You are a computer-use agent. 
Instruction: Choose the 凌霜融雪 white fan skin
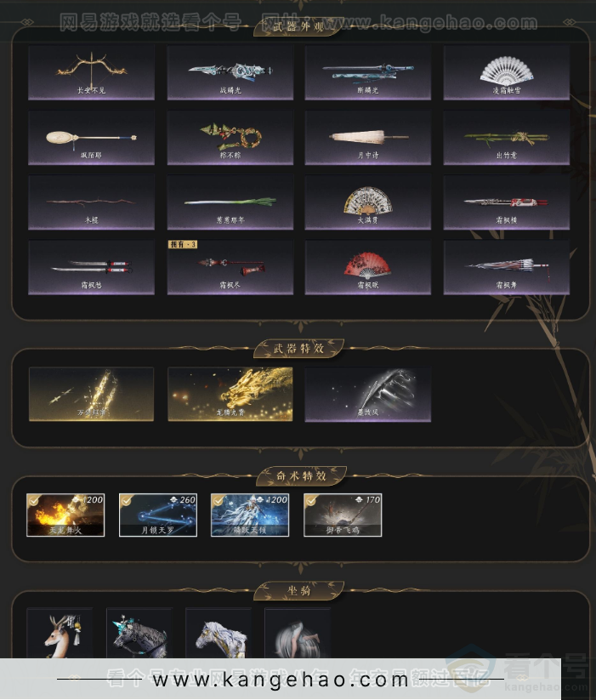click(507, 72)
